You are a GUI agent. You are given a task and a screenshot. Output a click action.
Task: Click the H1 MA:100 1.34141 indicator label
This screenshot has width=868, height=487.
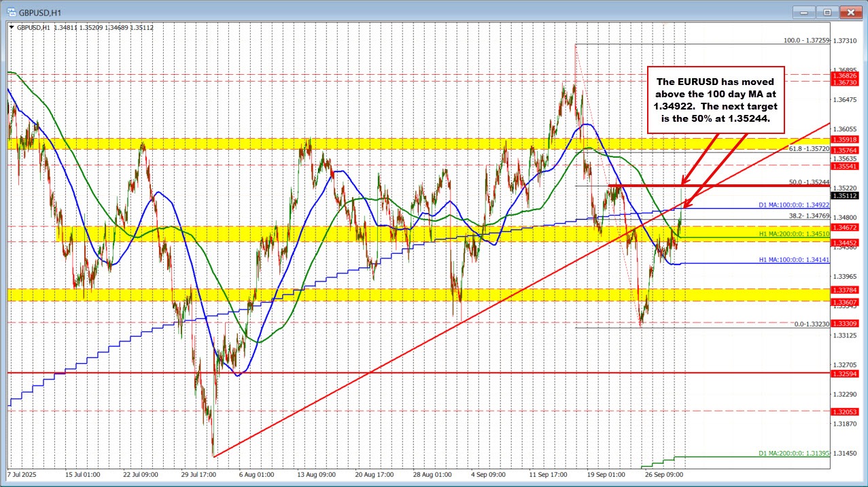(794, 260)
